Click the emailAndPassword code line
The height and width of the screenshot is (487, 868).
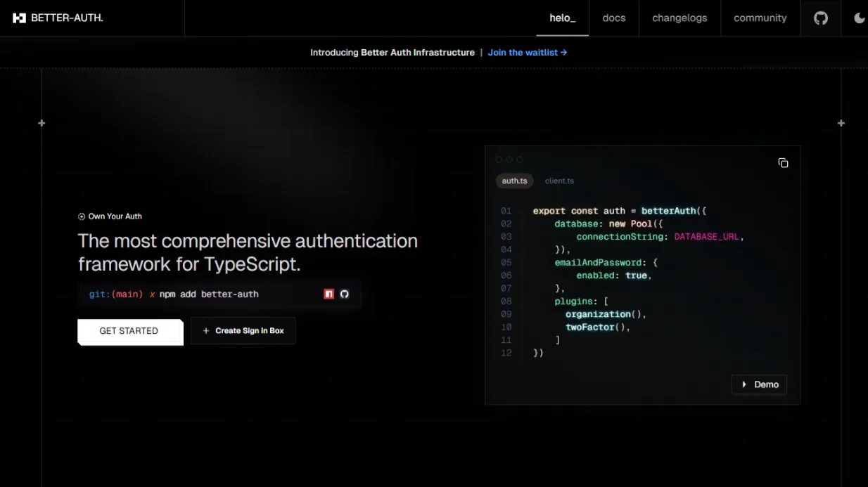(606, 263)
